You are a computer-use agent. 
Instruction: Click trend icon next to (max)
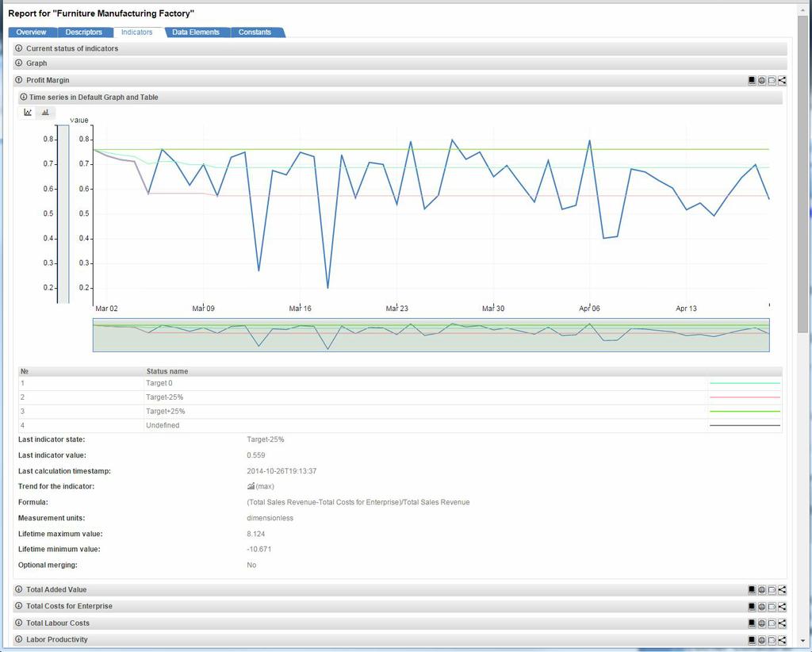[251, 486]
